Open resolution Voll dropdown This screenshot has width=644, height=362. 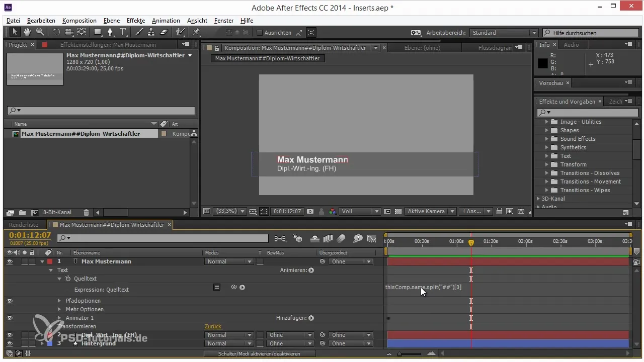pyautogui.click(x=359, y=212)
